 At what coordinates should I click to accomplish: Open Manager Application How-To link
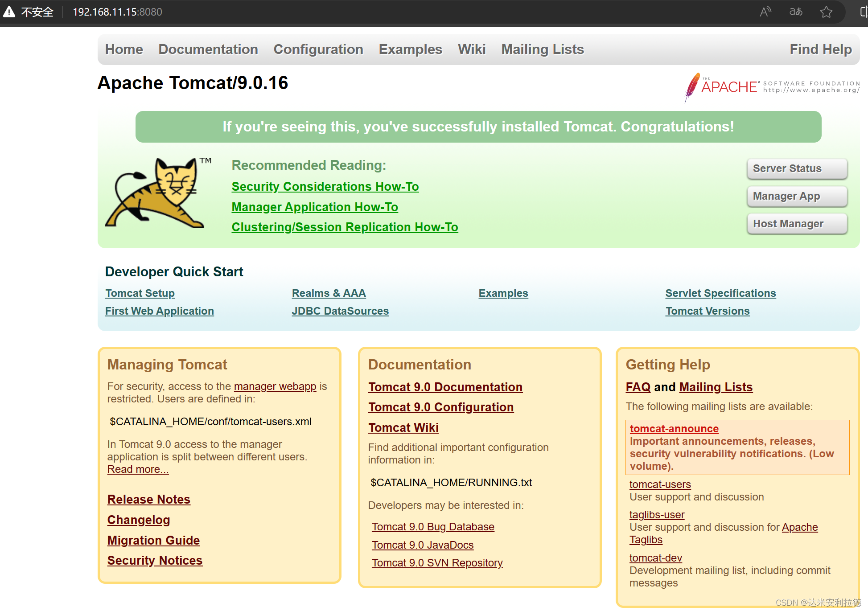point(315,207)
